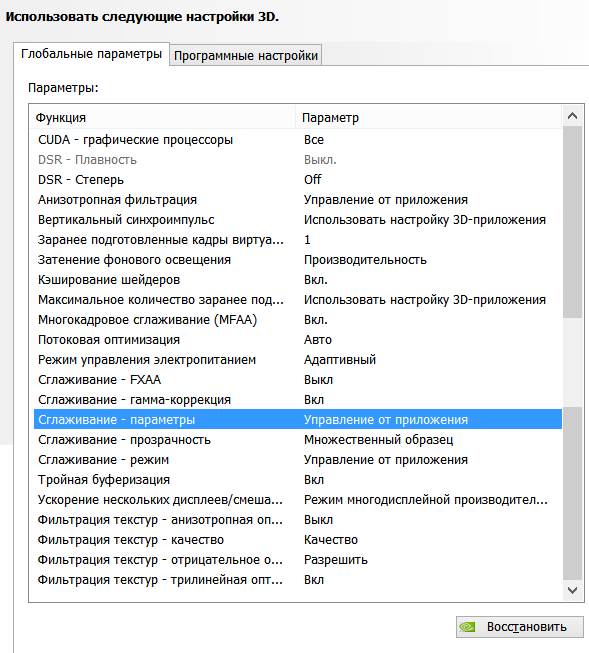The height and width of the screenshot is (653, 589).
Task: Select the Анизотропная фильтрация row
Action: coord(298,199)
